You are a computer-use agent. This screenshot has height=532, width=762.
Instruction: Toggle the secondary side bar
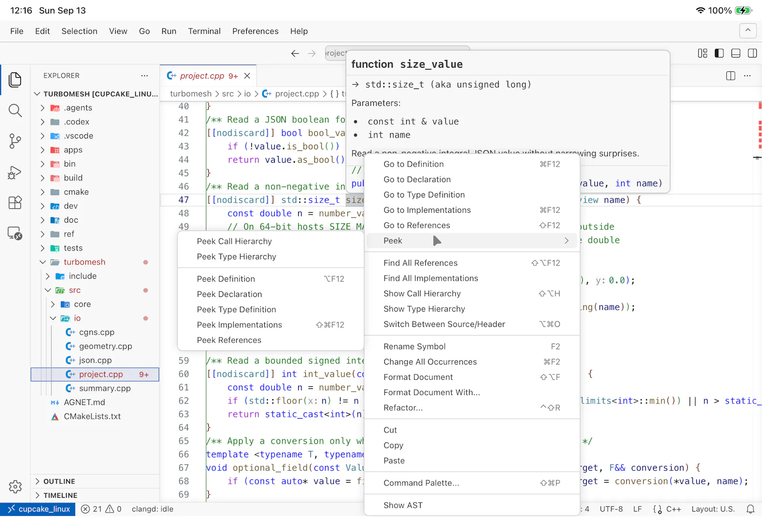[x=752, y=53]
